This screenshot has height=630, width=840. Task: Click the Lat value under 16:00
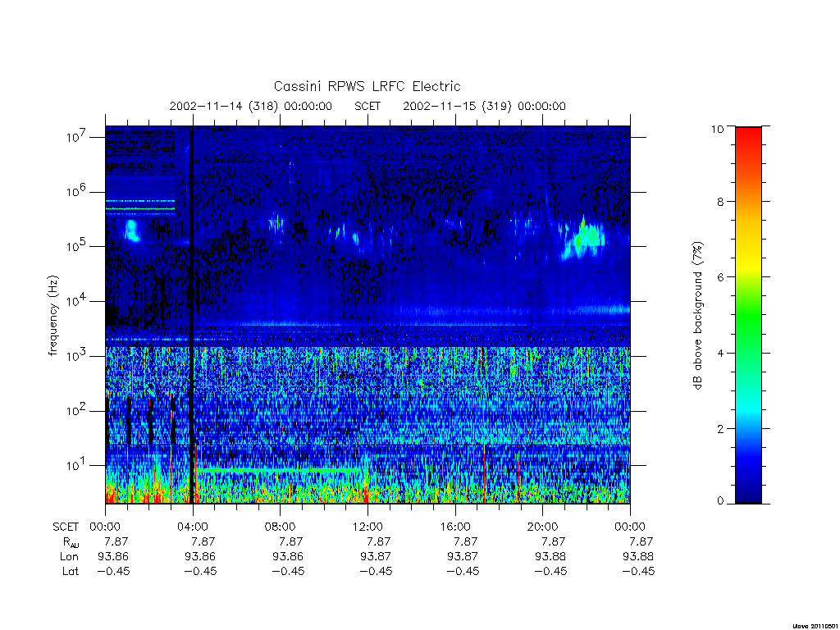[463, 571]
